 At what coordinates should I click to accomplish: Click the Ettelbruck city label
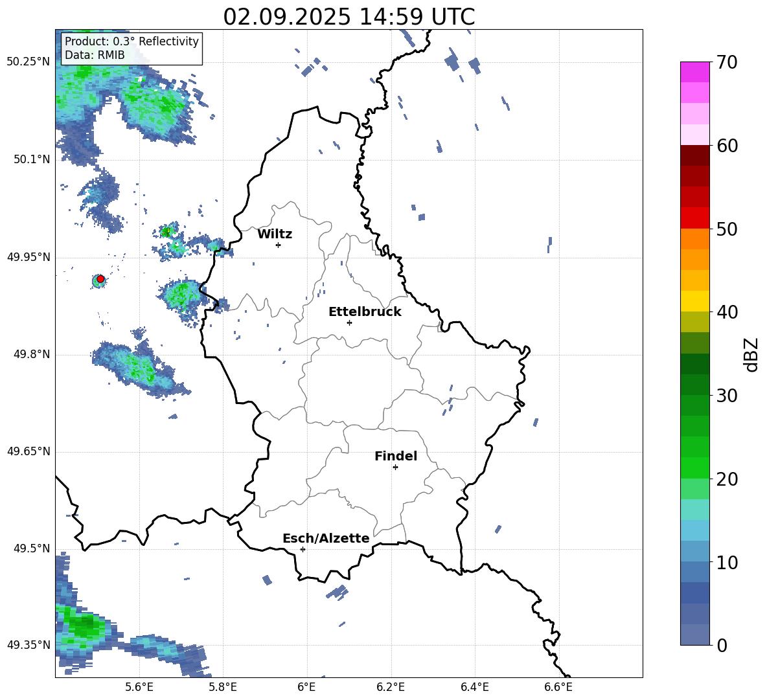(365, 312)
